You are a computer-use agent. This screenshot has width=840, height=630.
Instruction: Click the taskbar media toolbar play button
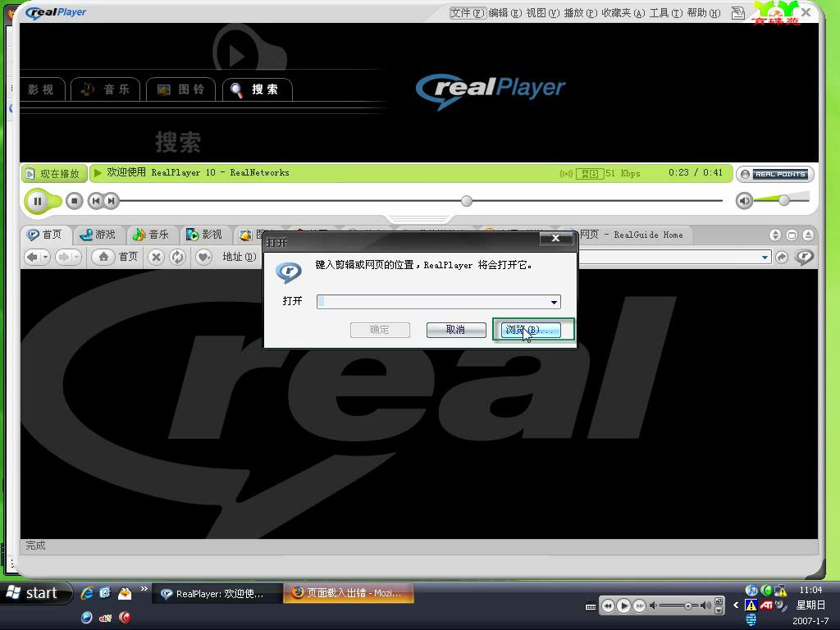(x=623, y=606)
